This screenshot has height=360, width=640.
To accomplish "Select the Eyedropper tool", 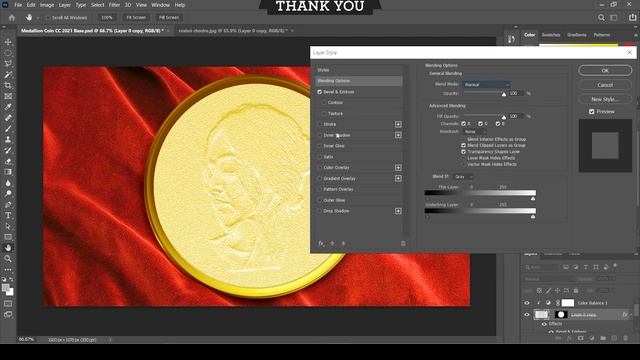I will click(8, 107).
